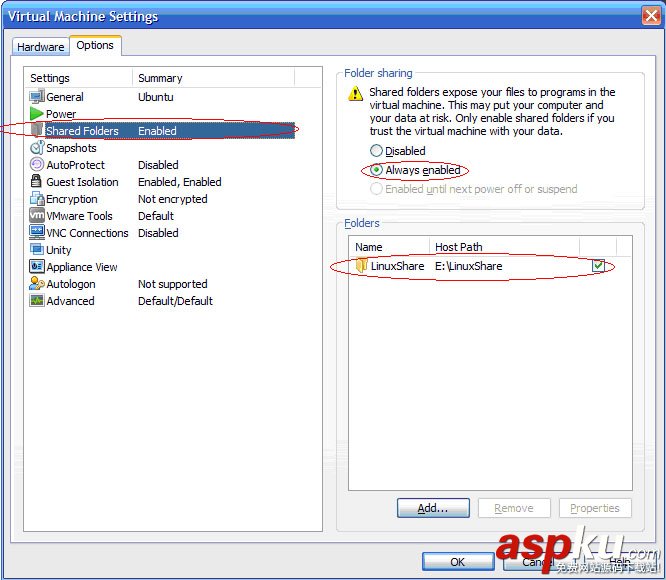Toggle the LinuxShare folder enabled checkbox

(x=598, y=266)
